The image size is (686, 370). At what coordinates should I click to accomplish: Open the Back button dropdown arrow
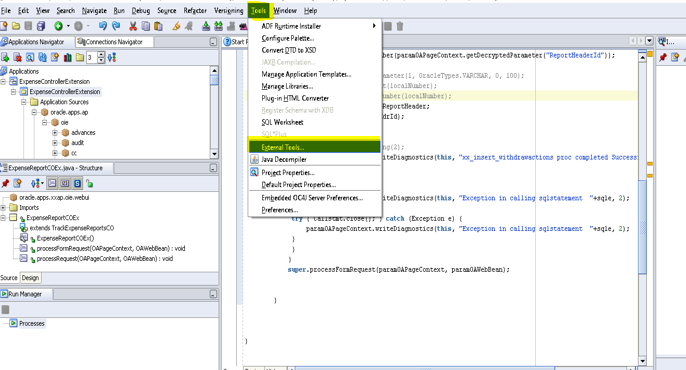coord(68,26)
